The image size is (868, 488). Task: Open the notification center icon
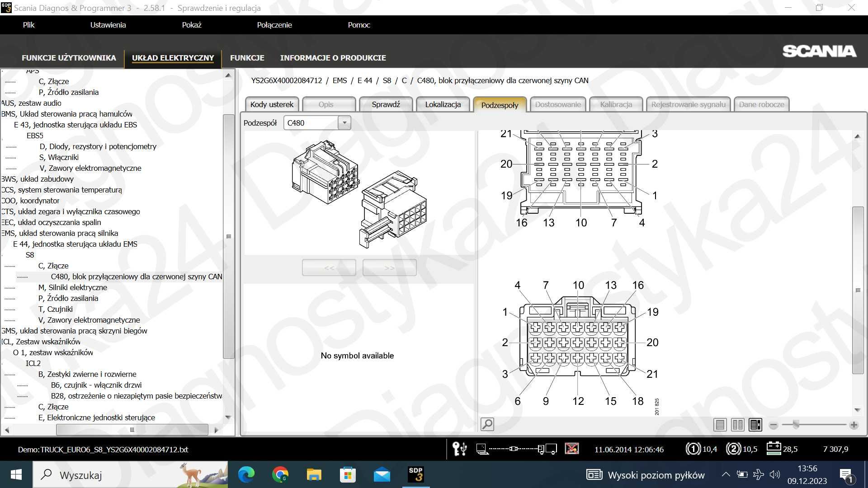(x=846, y=475)
